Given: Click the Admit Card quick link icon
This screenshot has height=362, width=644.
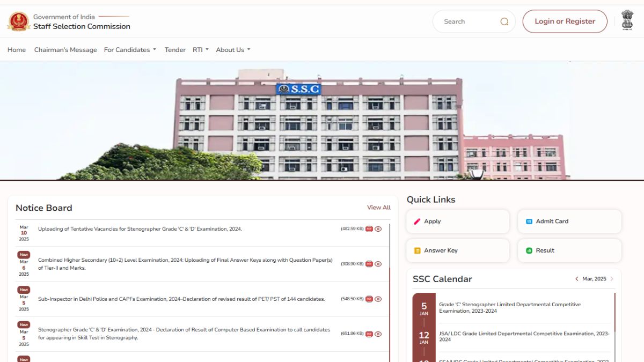Looking at the screenshot, I should (529, 220).
